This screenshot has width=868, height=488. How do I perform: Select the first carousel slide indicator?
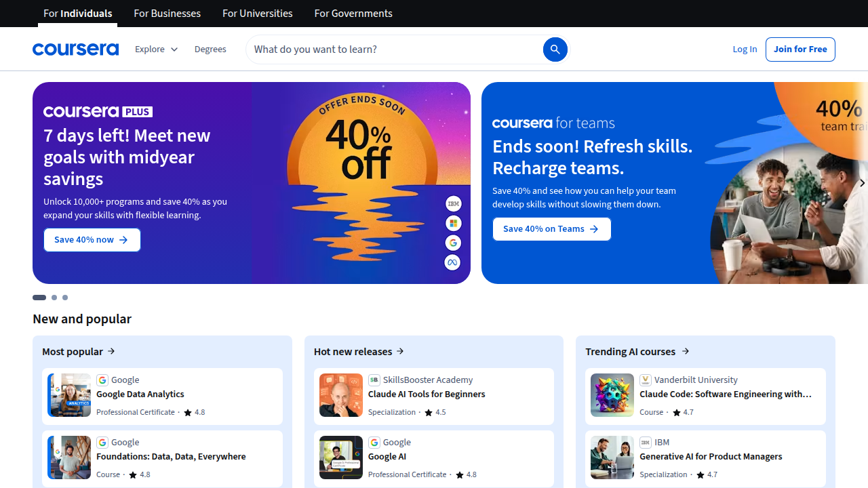coord(39,298)
